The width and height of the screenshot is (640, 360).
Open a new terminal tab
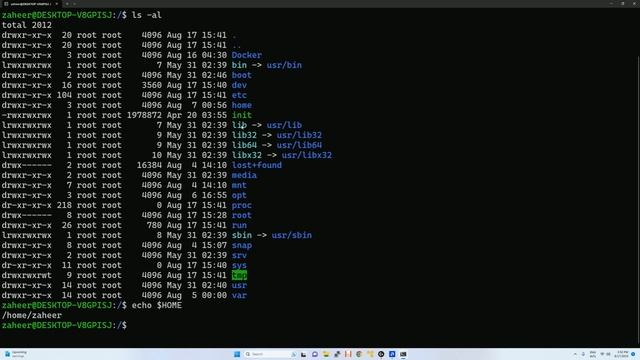(67, 4)
